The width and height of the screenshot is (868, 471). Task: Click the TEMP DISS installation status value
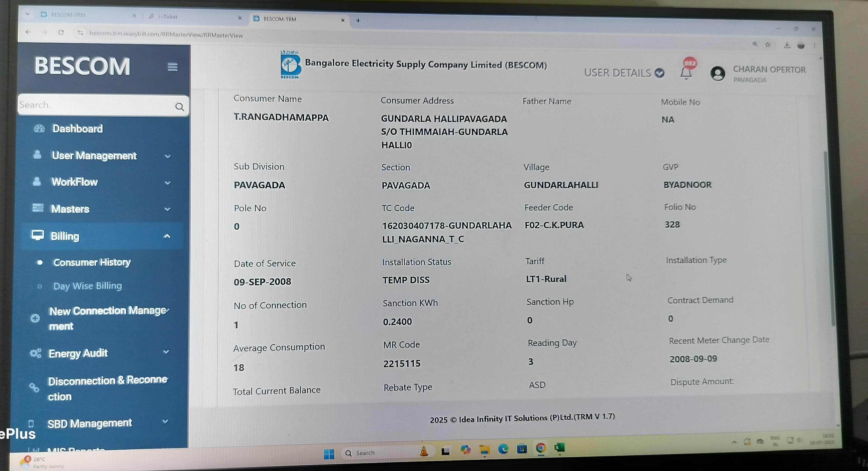(406, 280)
